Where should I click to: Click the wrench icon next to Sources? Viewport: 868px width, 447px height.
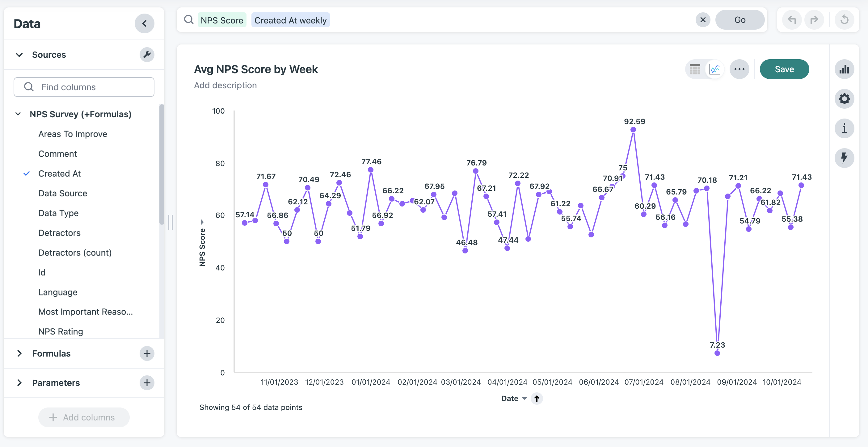147,55
